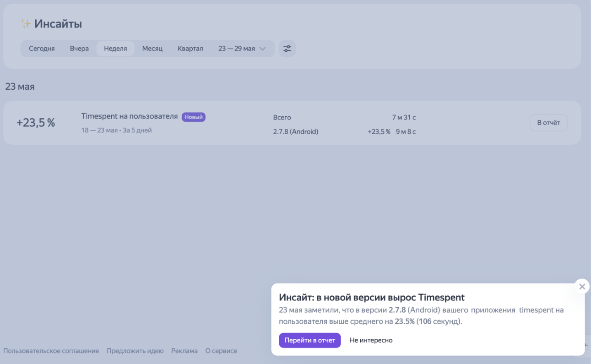Screen dimensions: 591x364
Task: Click the sparkle icon next to Инсайты
Action: click(x=26, y=24)
